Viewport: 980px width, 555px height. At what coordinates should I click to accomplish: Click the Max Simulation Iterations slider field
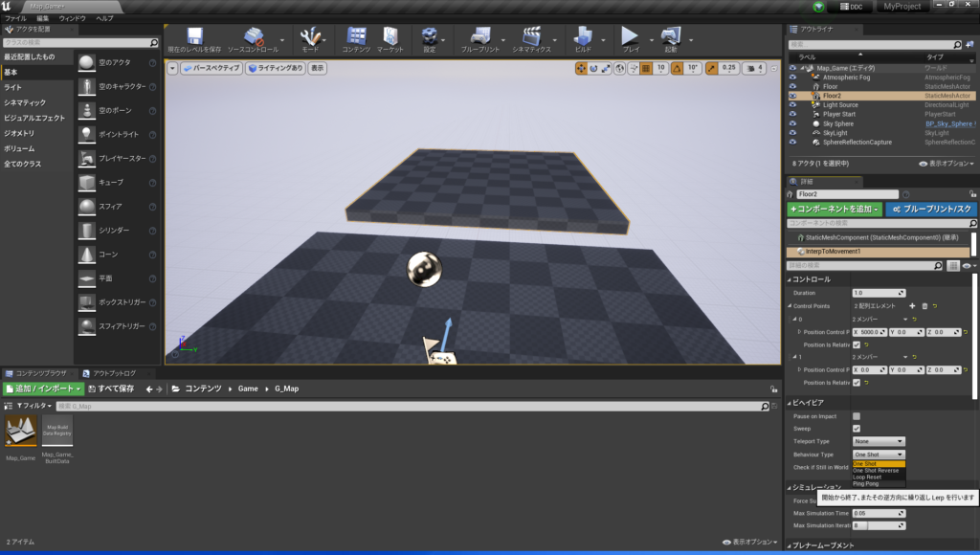[878, 525]
